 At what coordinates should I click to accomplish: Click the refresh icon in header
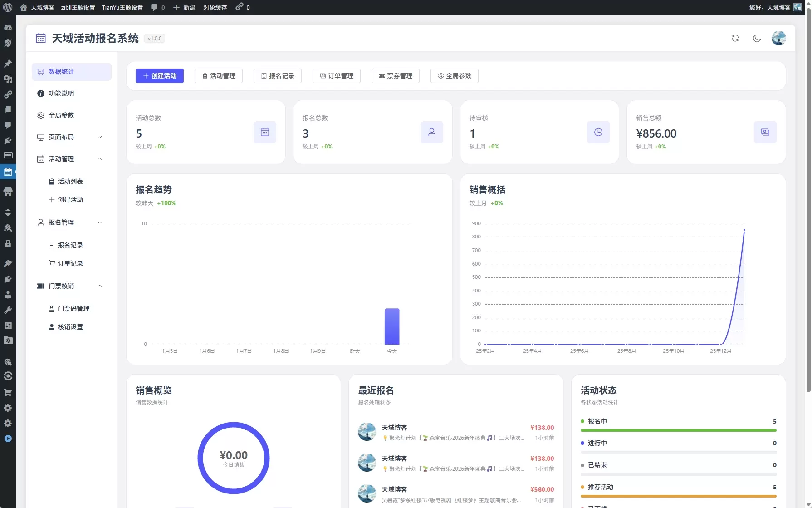click(x=735, y=38)
